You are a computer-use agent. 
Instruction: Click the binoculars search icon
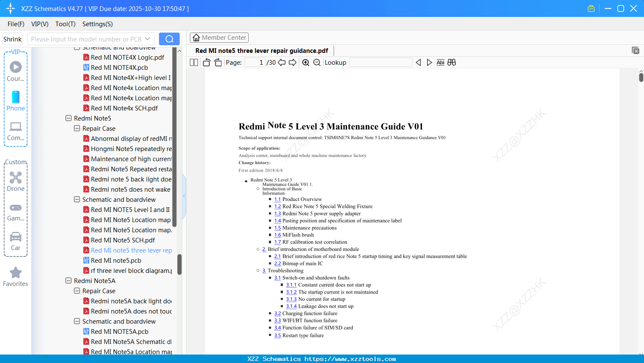(452, 63)
